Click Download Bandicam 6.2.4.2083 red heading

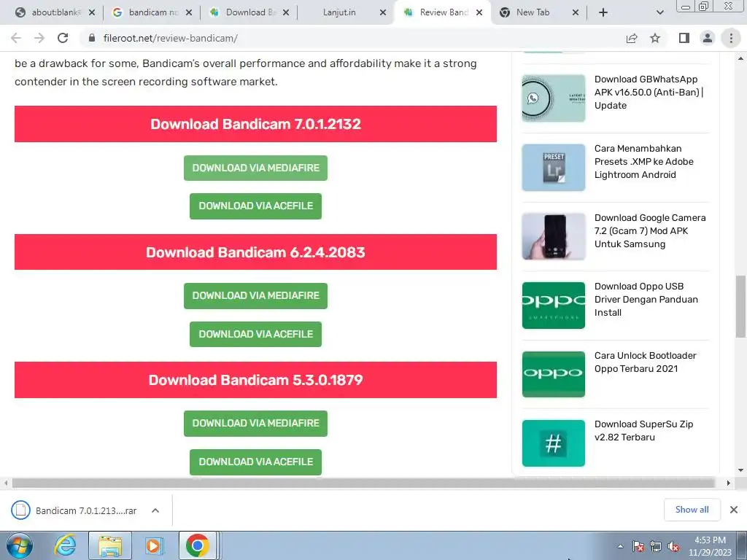[255, 252]
